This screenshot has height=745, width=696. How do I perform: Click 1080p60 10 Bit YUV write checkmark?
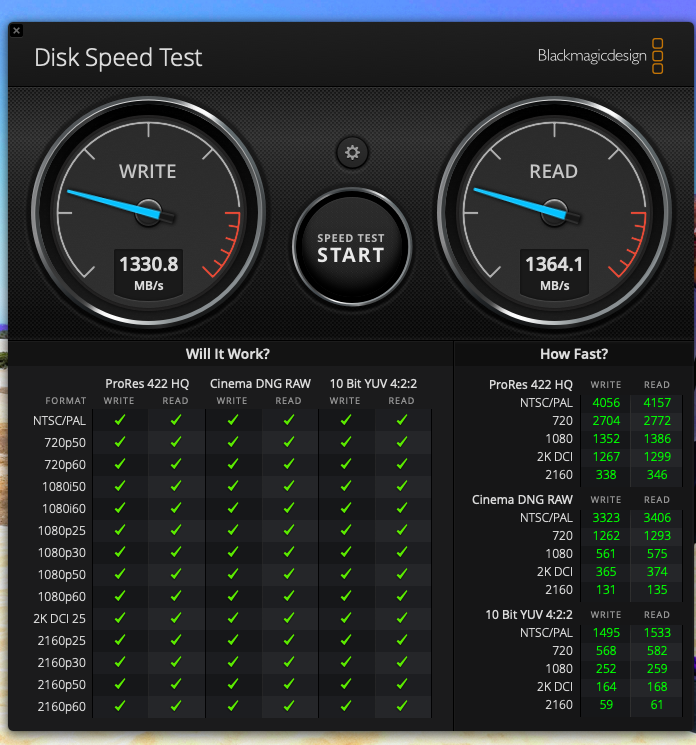pos(346,596)
